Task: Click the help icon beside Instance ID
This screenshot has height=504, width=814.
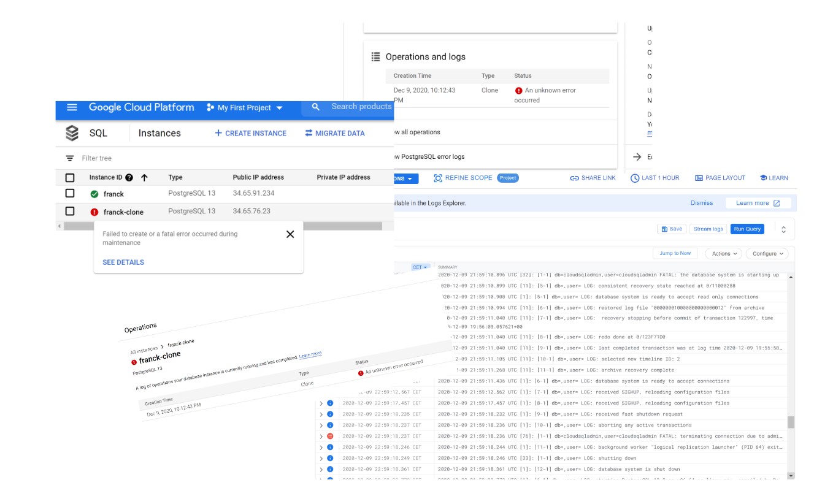Action: point(129,177)
